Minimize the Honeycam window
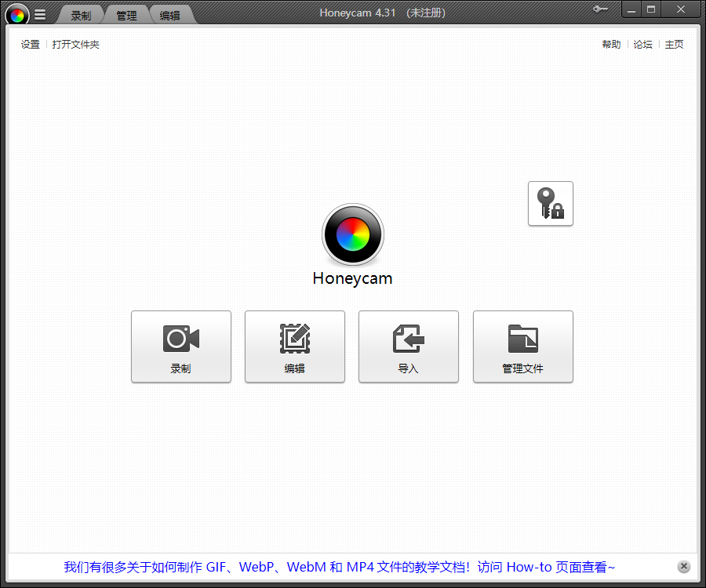 coord(631,9)
